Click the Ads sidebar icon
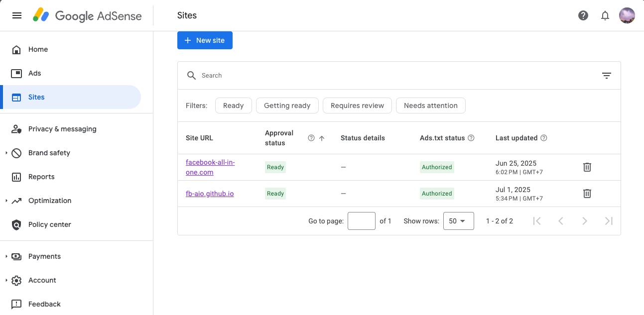The image size is (644, 315). [x=16, y=73]
